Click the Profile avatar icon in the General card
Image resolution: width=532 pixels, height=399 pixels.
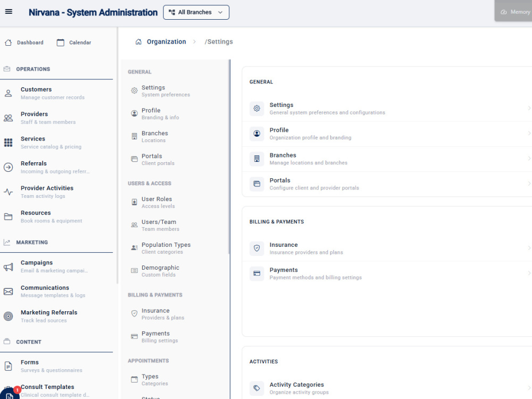coord(257,134)
